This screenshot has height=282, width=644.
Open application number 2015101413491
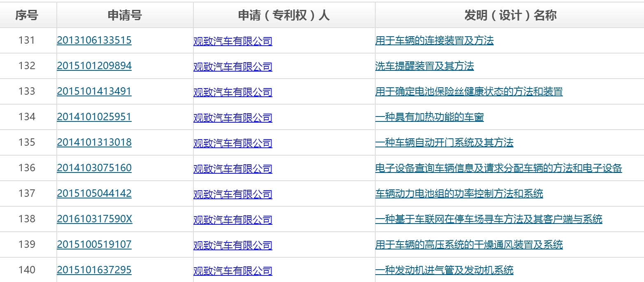94,91
